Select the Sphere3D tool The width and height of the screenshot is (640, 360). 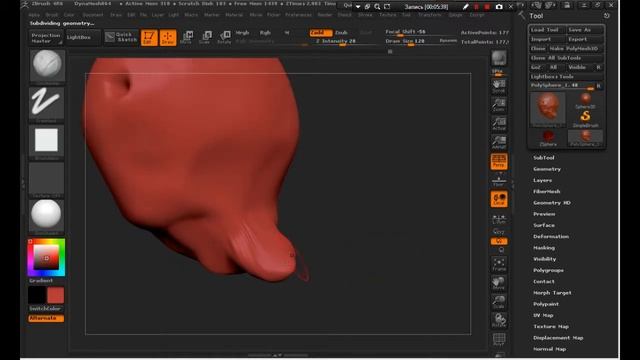[585, 100]
